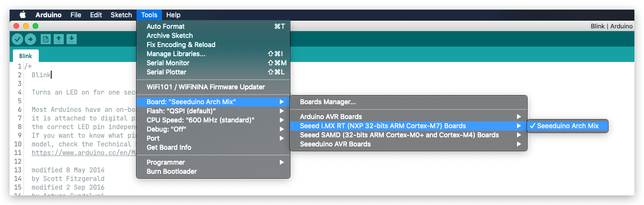Select checked Seeeduino Arch Mix board
The width and height of the screenshot is (644, 205).
[x=568, y=126]
